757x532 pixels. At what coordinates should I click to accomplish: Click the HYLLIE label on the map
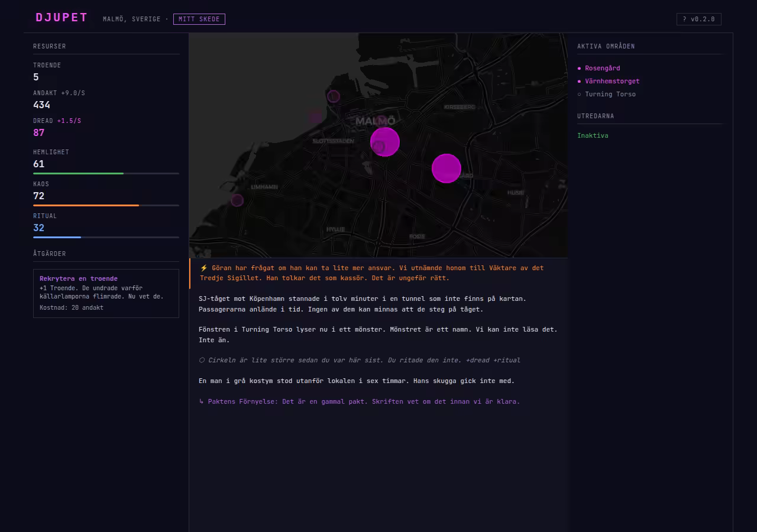tap(336, 229)
